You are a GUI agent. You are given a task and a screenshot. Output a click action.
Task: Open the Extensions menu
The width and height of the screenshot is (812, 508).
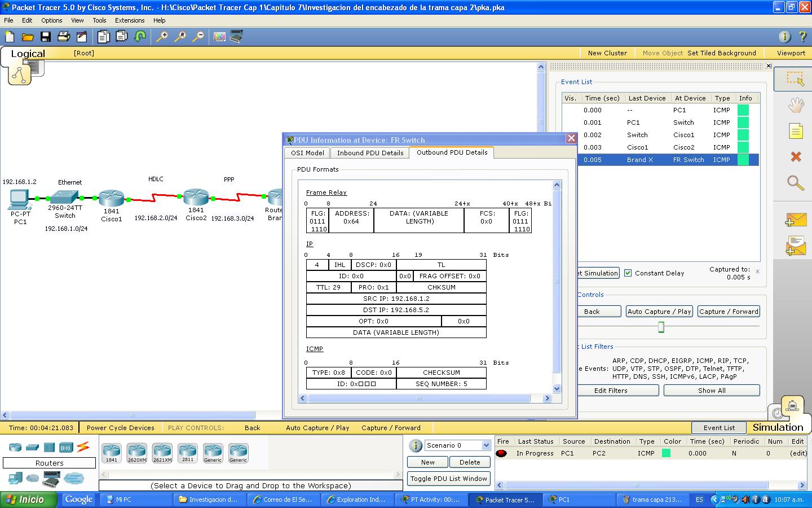(130, 20)
